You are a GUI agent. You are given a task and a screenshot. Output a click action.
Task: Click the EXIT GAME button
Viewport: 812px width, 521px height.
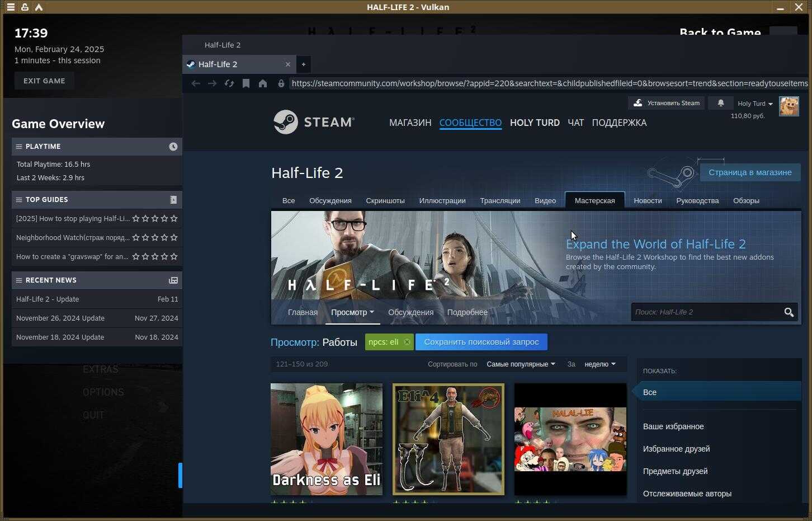click(x=44, y=81)
